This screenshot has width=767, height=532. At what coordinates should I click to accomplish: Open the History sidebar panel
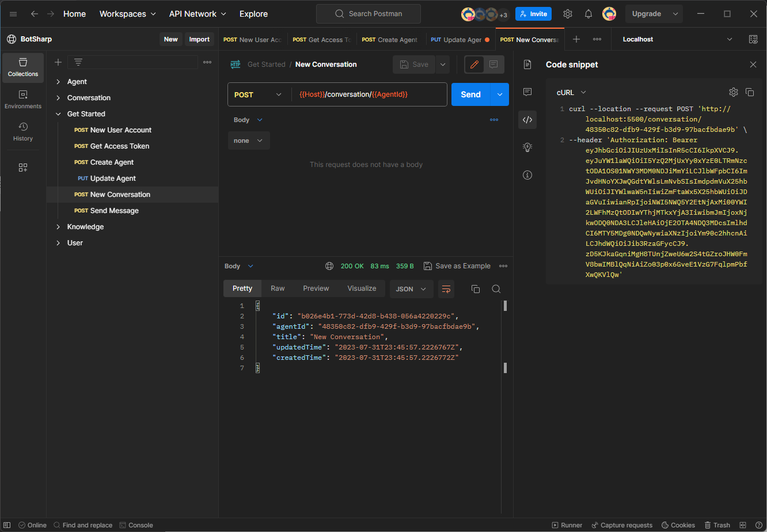click(x=23, y=132)
